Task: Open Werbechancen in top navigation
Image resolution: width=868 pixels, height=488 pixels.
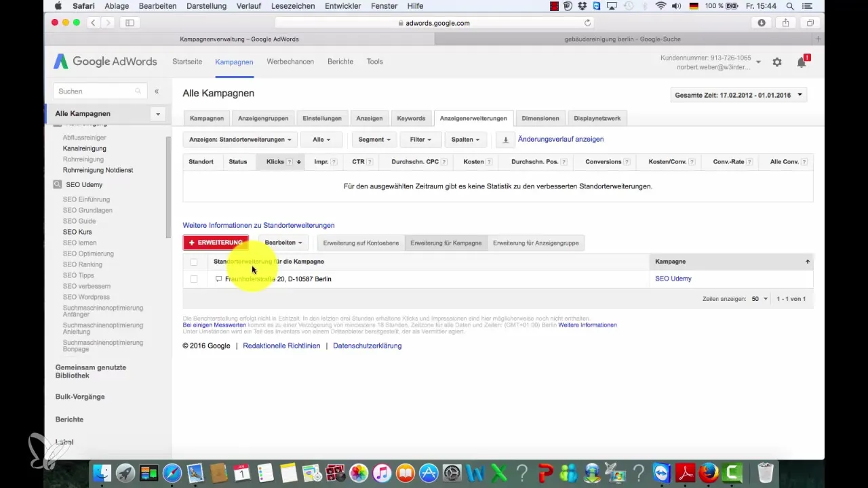Action: tap(290, 62)
